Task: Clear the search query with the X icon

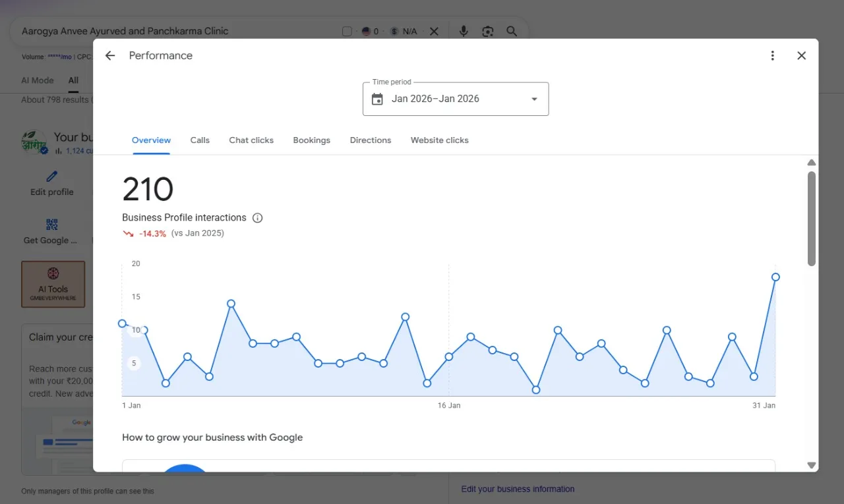Action: (434, 31)
